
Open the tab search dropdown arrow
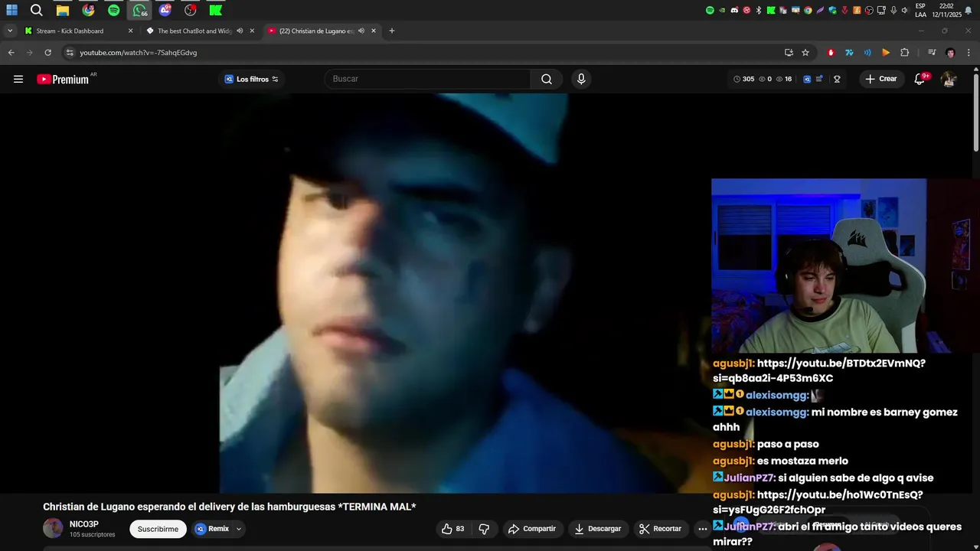[10, 31]
